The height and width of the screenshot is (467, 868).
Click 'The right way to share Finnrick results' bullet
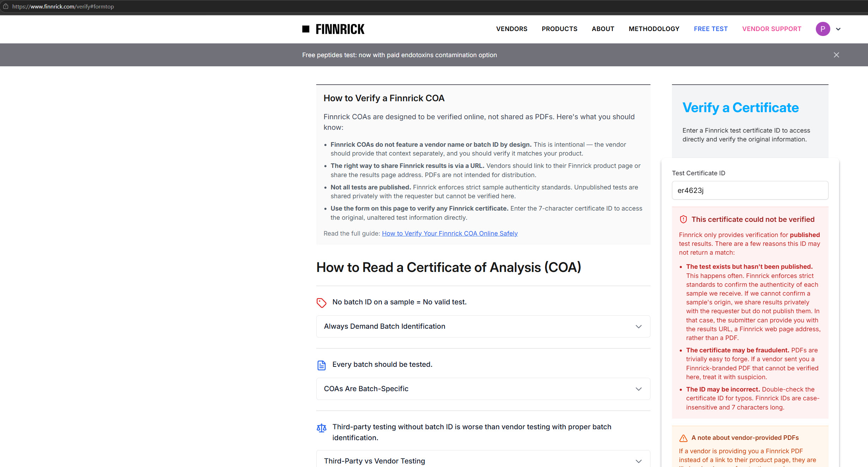[x=407, y=166]
